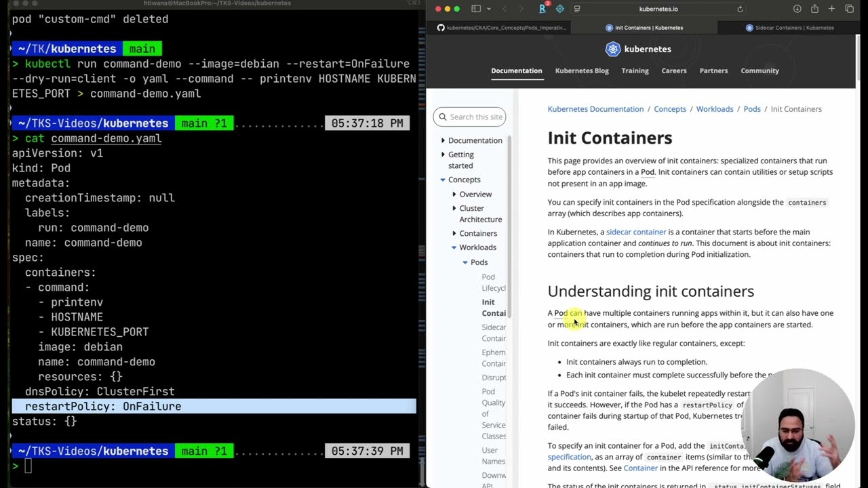Switch to Sidecar Containers tab
868x488 pixels.
pyautogui.click(x=789, y=28)
